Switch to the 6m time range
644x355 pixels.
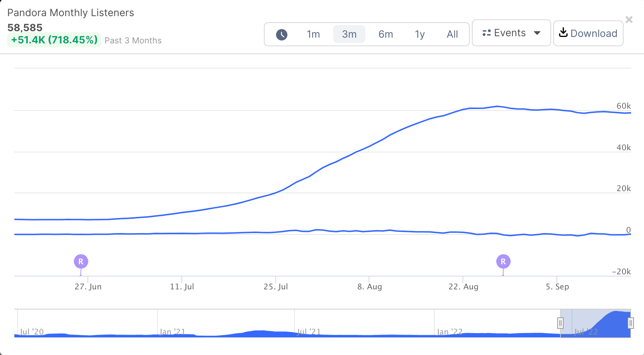coord(385,34)
